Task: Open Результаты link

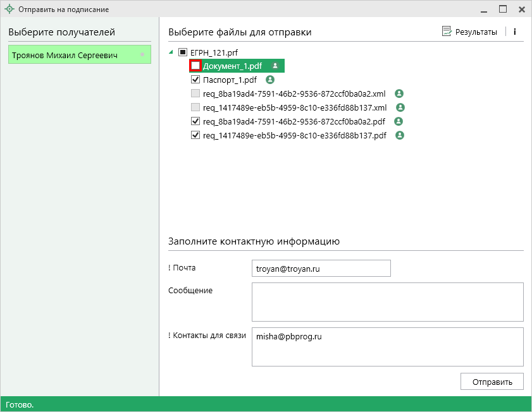Action: [476, 32]
